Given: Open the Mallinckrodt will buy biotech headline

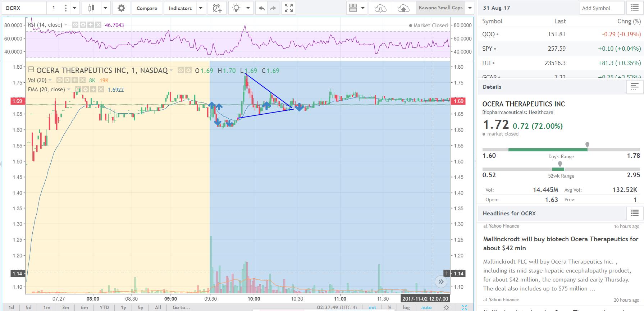Looking at the screenshot, I should 561,243.
